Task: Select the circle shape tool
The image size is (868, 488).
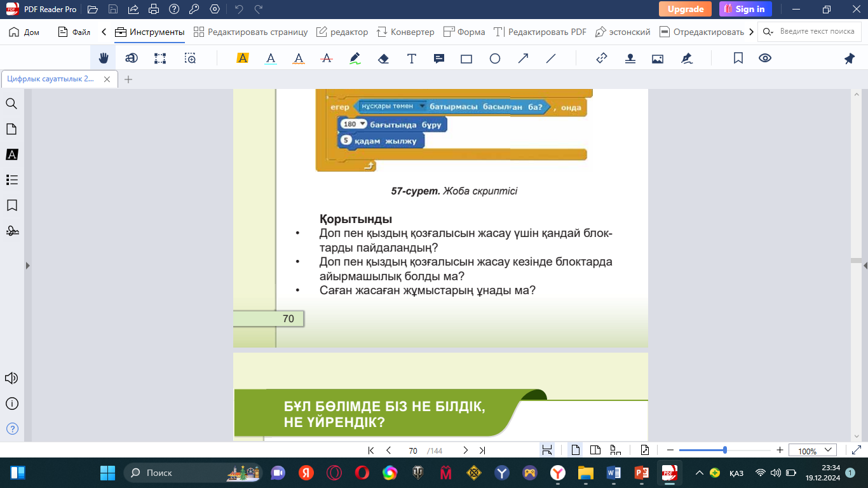Action: point(495,58)
